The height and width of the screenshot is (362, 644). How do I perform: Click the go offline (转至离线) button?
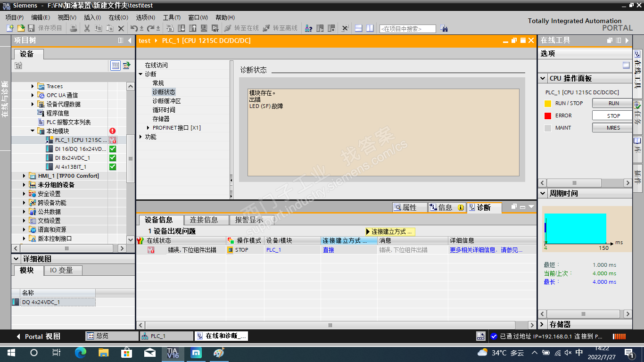tap(280, 28)
